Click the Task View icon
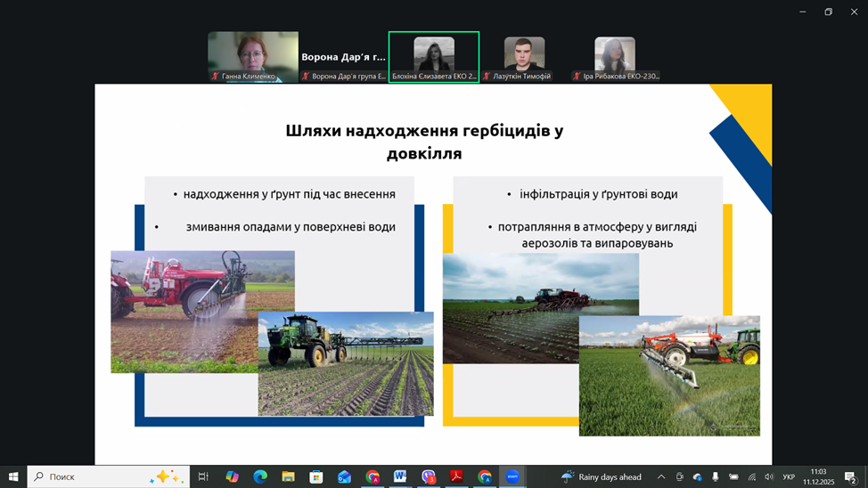The height and width of the screenshot is (488, 868). [x=203, y=477]
